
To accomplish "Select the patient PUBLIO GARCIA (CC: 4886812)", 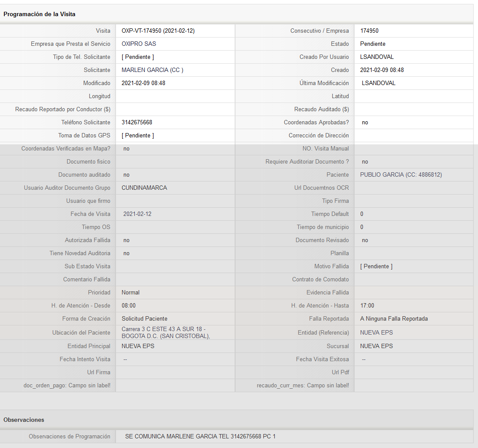I will click(x=401, y=175).
